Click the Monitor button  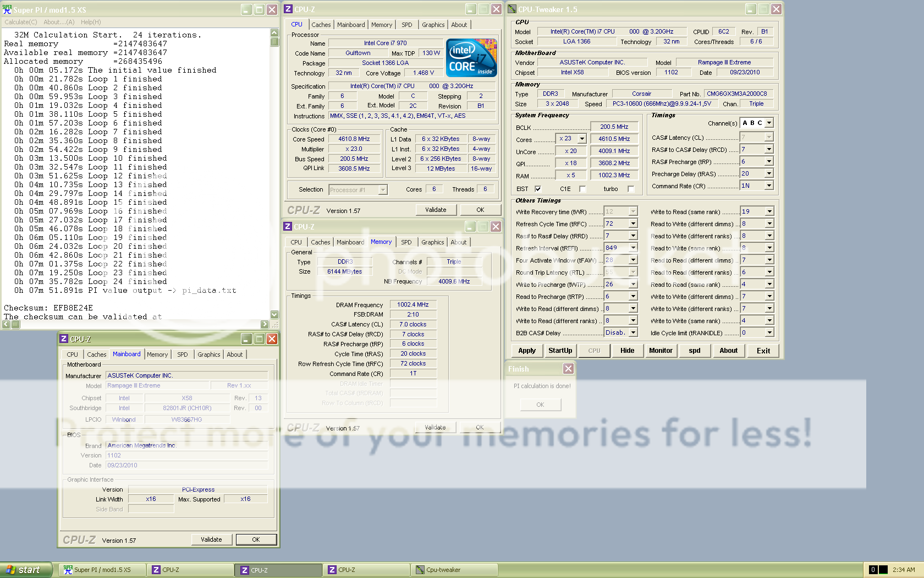coord(661,351)
